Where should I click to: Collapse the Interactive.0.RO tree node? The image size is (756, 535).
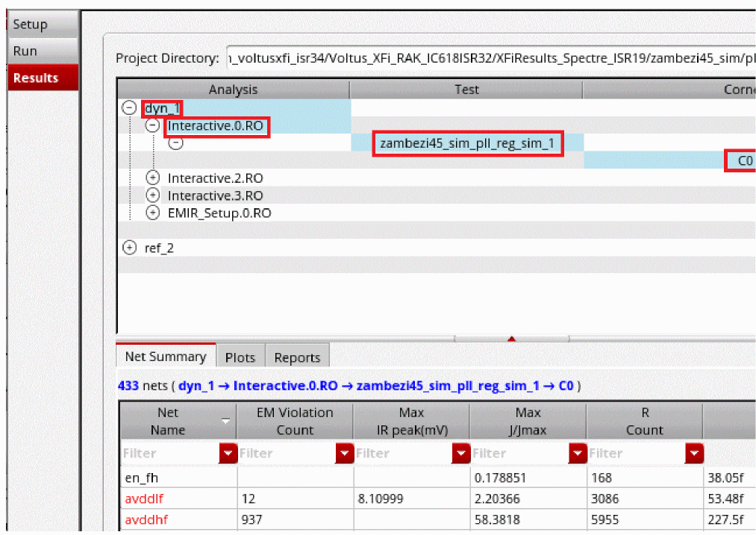pyautogui.click(x=153, y=126)
